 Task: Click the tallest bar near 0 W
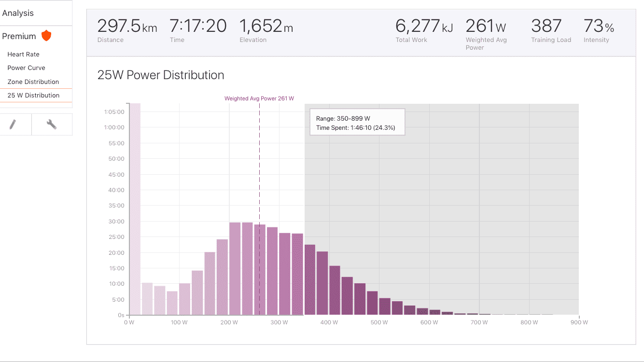[x=135, y=209]
